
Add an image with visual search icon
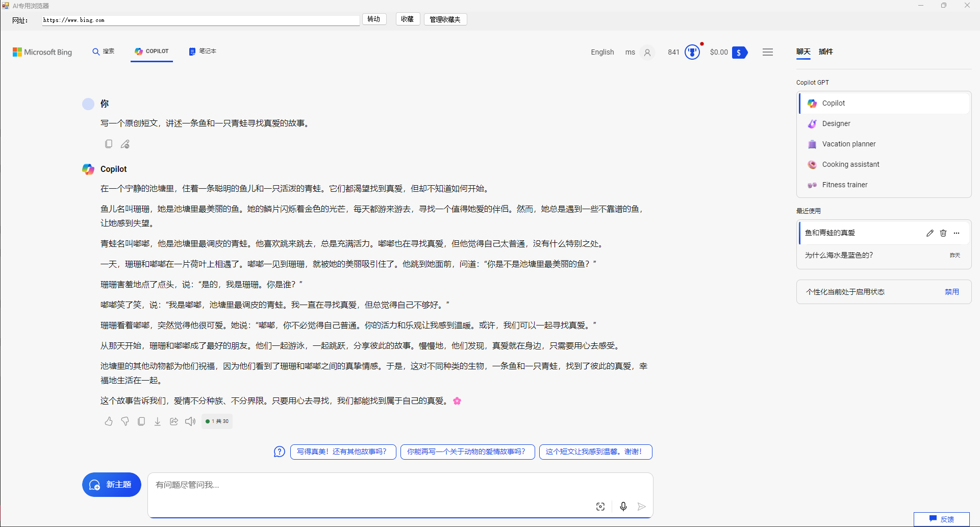tap(600, 507)
